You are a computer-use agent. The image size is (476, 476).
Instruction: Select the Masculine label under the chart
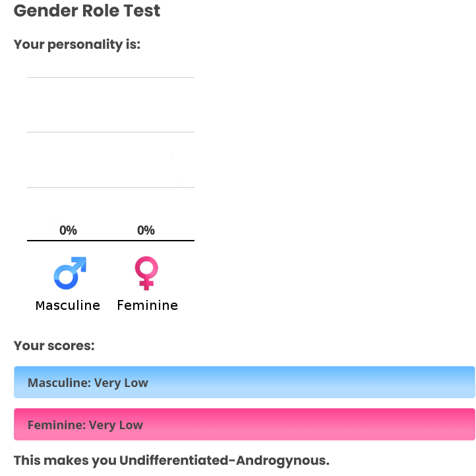(x=68, y=305)
